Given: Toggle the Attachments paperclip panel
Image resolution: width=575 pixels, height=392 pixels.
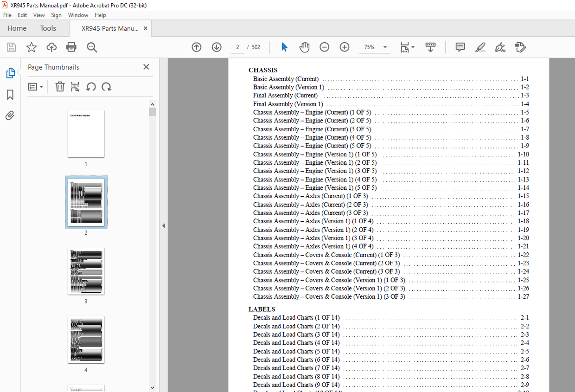Looking at the screenshot, I should tap(10, 116).
